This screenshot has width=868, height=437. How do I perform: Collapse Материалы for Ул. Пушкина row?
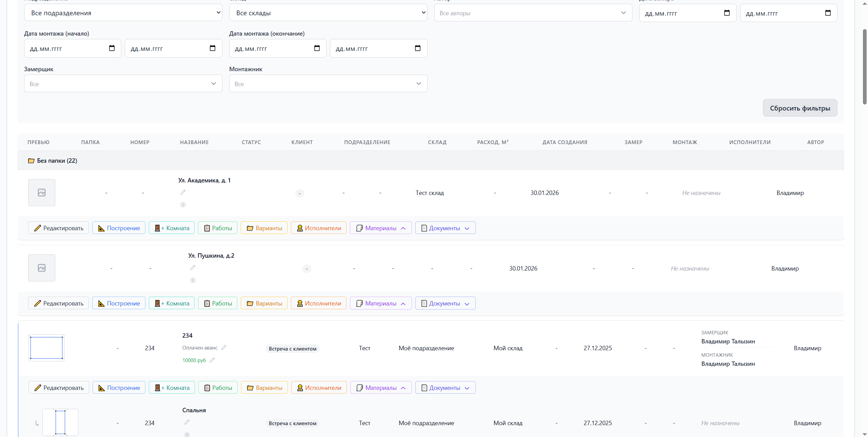(381, 303)
